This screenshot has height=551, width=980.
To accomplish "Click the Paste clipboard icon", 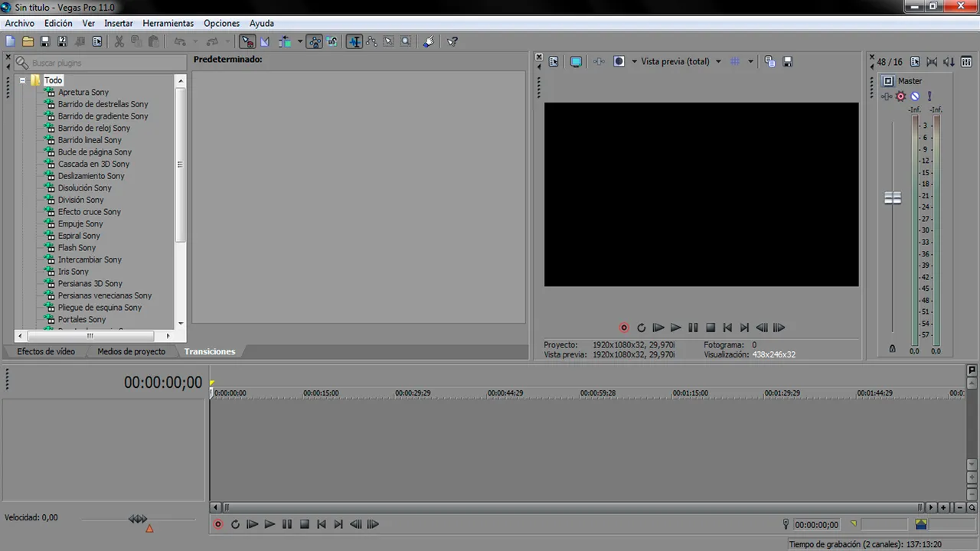I will click(x=153, y=41).
